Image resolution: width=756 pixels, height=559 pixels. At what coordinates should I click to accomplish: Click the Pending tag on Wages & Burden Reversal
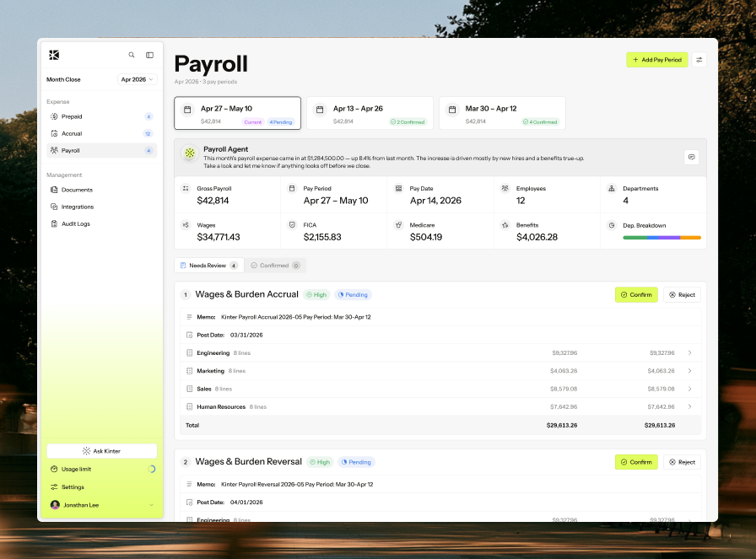click(356, 462)
